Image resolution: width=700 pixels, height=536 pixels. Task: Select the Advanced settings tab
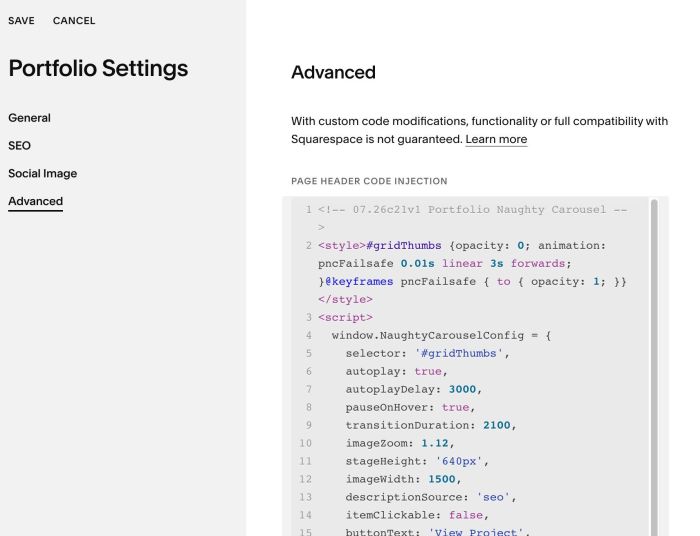click(35, 201)
